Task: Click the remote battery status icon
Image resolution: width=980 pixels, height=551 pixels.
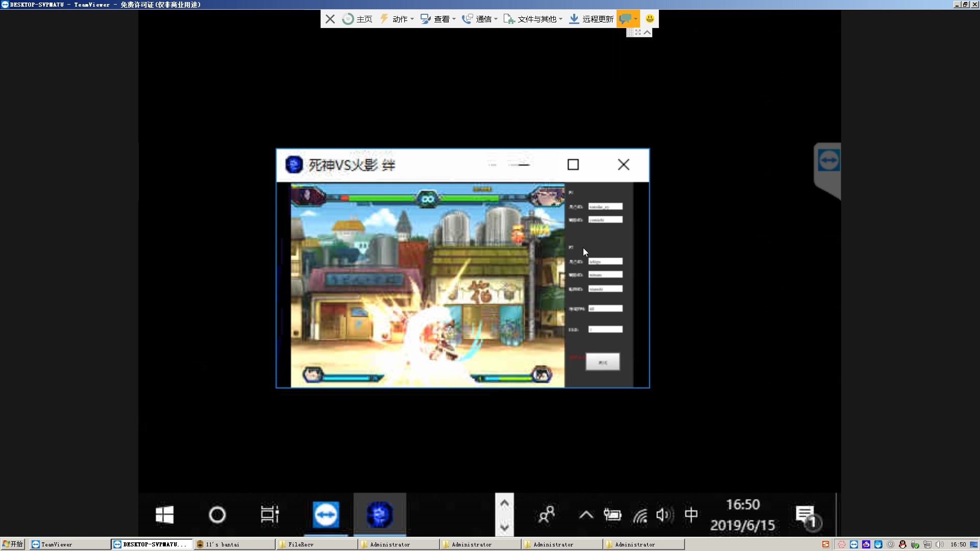Action: pos(612,515)
